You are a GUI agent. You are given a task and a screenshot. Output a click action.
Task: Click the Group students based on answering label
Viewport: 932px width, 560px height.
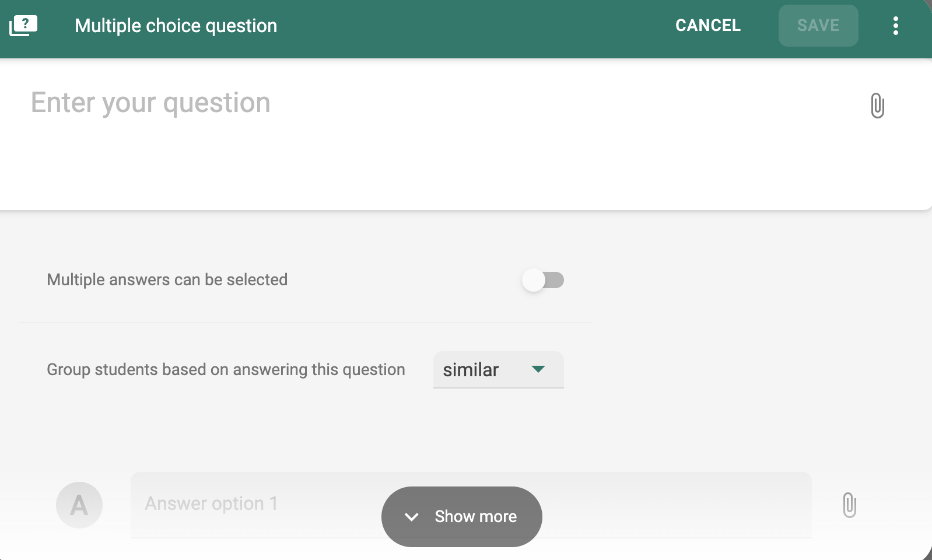[x=226, y=370]
